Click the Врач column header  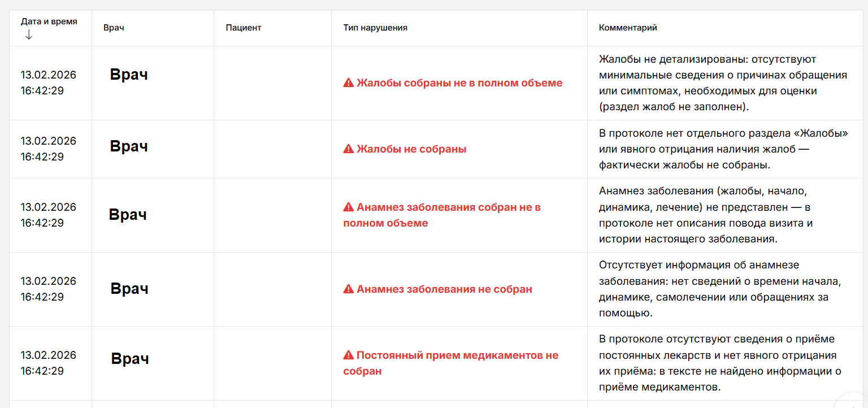tap(114, 28)
